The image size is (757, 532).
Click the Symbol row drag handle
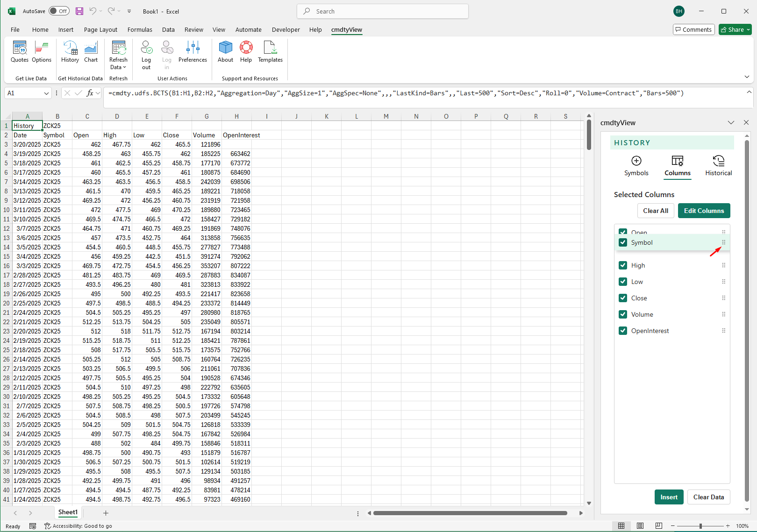click(723, 242)
